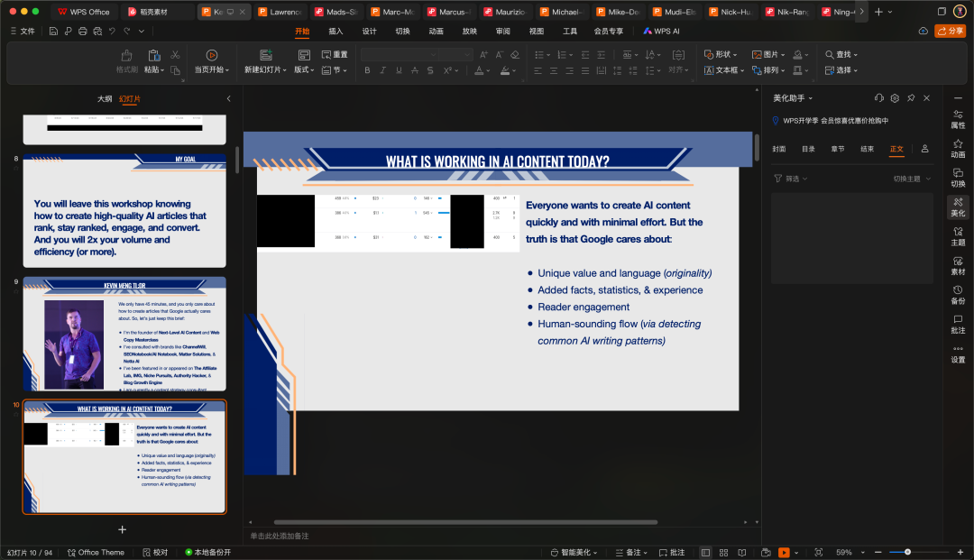Toggle Strikethrough formatting
This screenshot has width=974, height=560.
point(414,70)
